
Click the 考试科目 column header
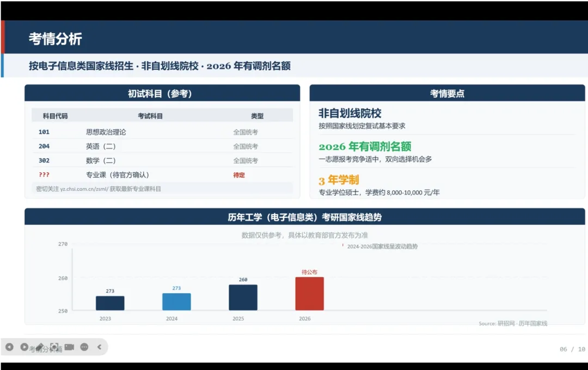click(150, 116)
